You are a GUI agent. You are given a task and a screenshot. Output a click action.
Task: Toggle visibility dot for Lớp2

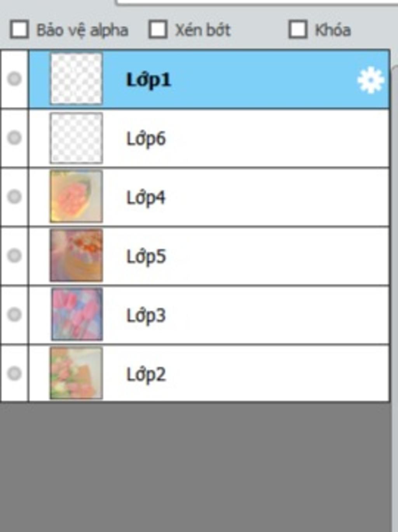(x=15, y=373)
